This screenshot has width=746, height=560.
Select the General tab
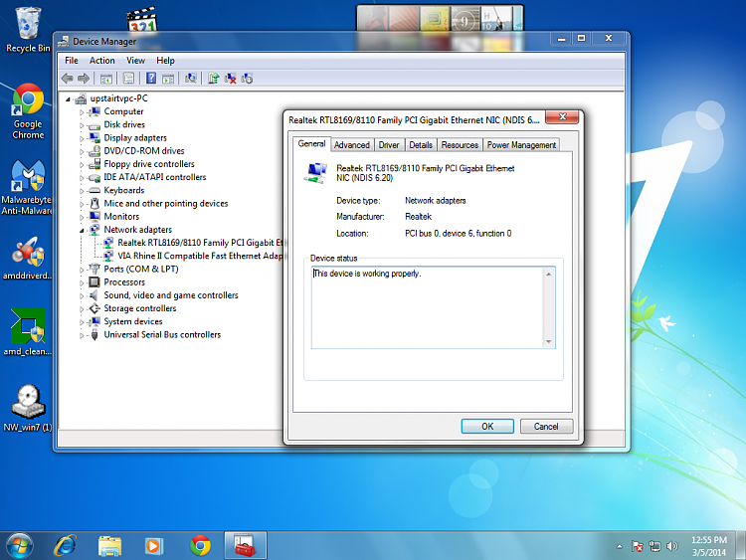coord(311,143)
